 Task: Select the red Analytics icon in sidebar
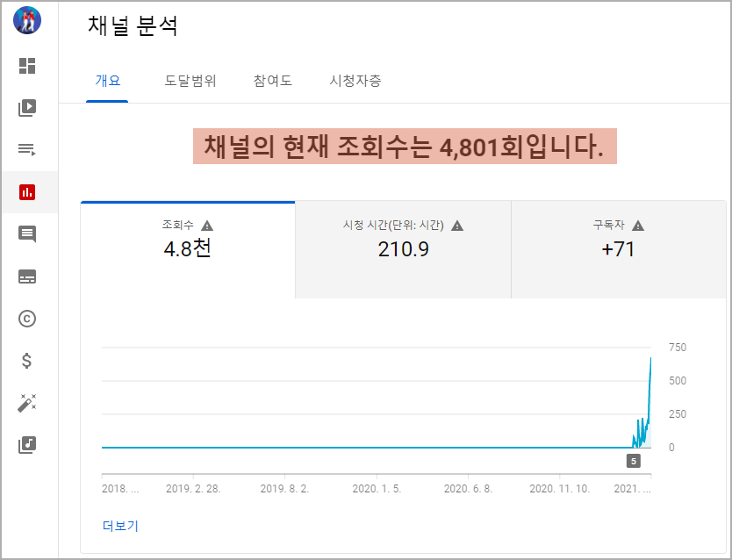pos(27,192)
